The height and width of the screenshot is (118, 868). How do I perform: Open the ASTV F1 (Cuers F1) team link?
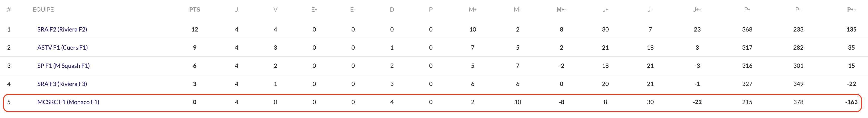pyautogui.click(x=62, y=48)
